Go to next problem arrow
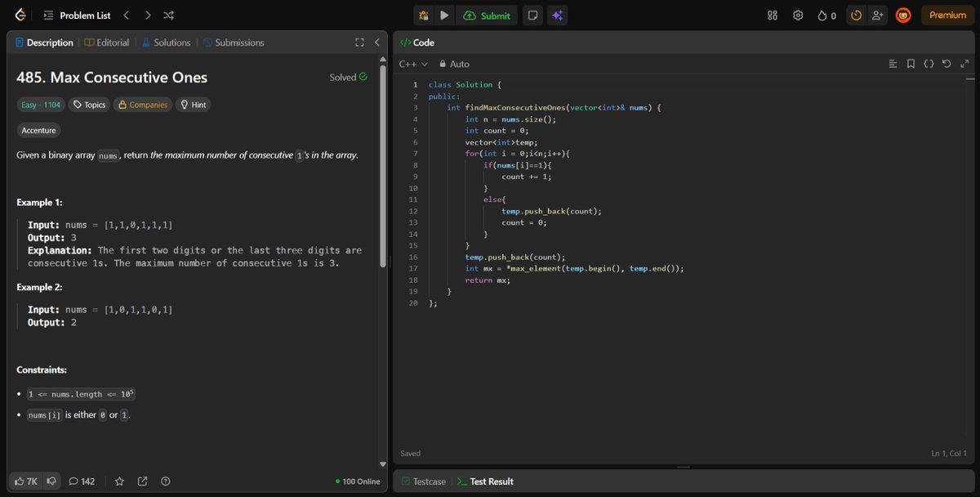The height and width of the screenshot is (497, 980). click(x=147, y=16)
